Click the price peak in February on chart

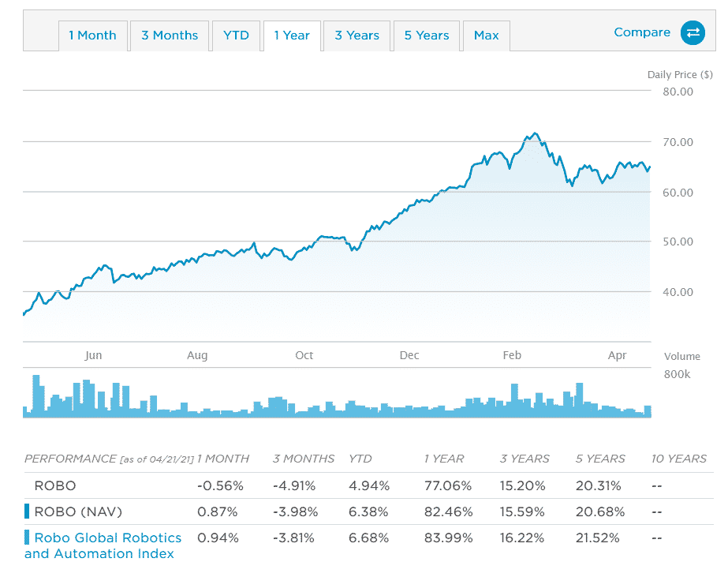(536, 133)
